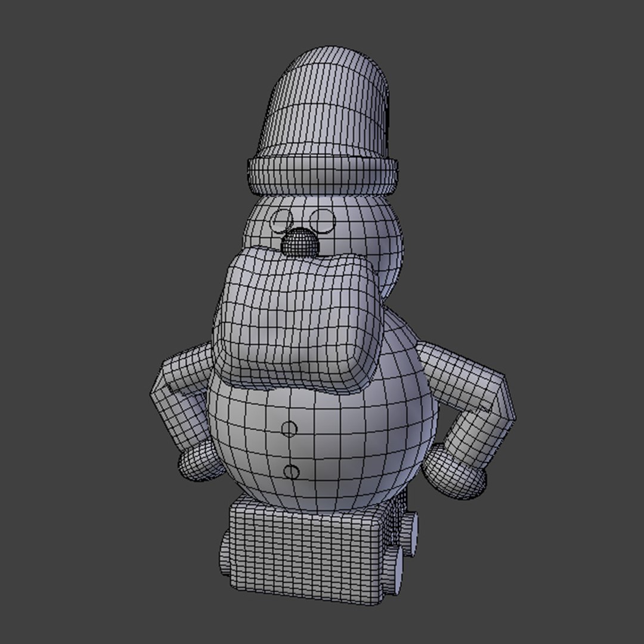Select the snowman's dark round nose
Viewport: 644px width, 644px height.
pyautogui.click(x=300, y=241)
